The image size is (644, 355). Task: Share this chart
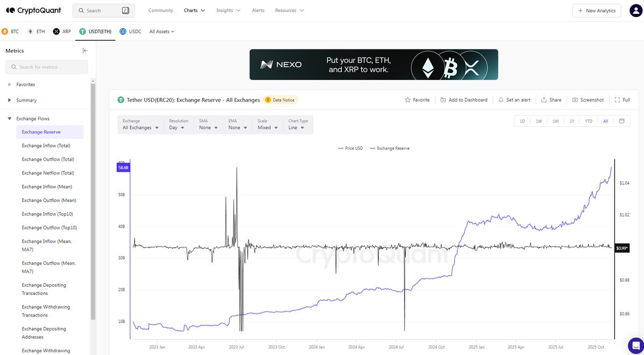[x=551, y=100]
